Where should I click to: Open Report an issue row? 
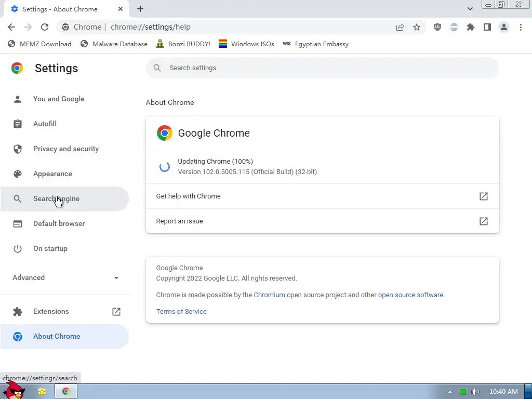[x=322, y=221]
